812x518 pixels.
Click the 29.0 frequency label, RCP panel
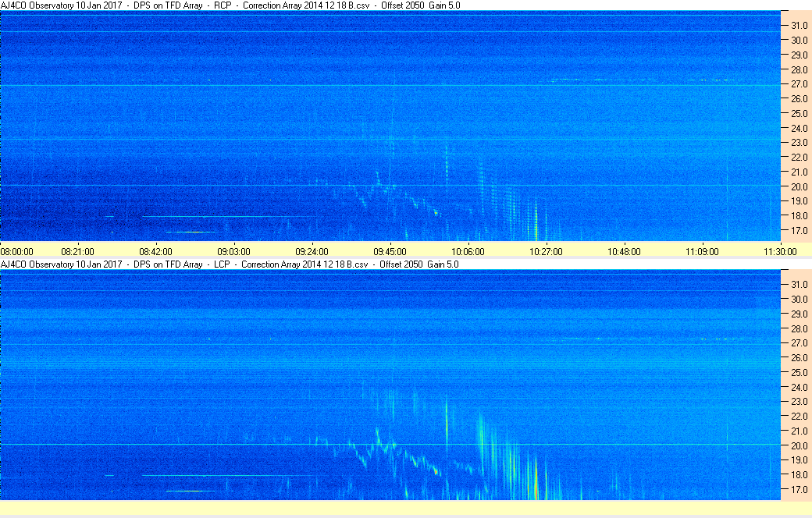coord(799,55)
